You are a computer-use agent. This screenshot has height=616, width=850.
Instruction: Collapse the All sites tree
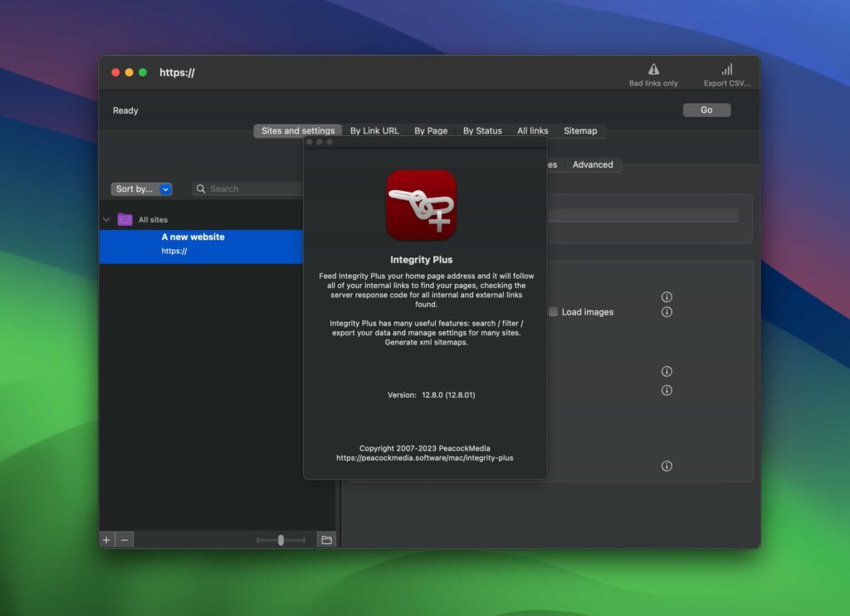106,218
